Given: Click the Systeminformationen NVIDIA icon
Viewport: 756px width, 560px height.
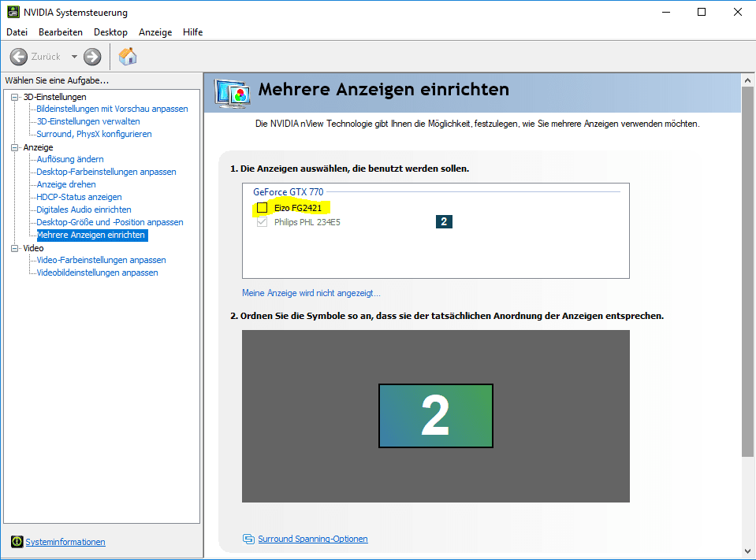Looking at the screenshot, I should pyautogui.click(x=17, y=542).
